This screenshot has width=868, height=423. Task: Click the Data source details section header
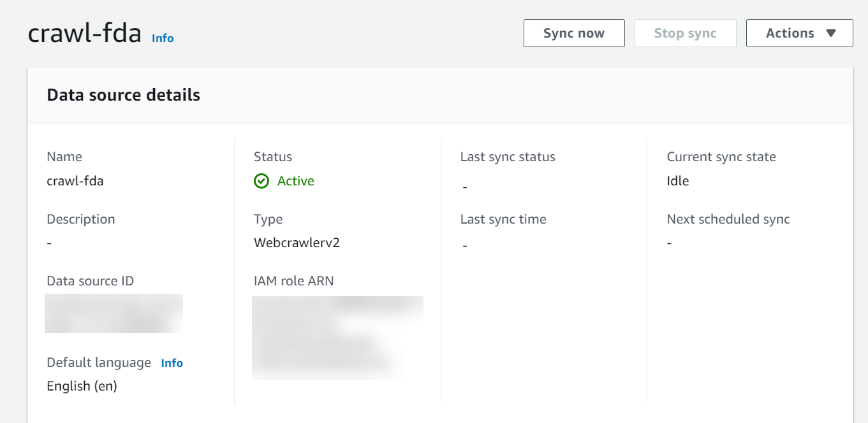pos(123,94)
